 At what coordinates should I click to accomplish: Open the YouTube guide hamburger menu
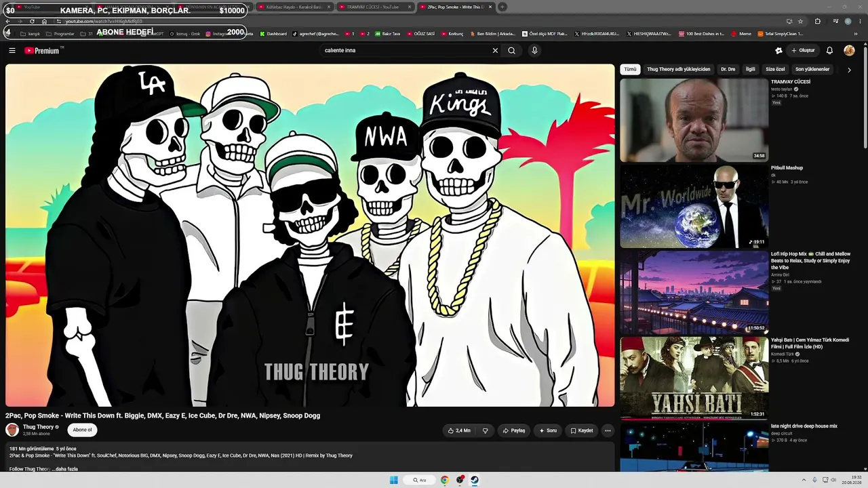point(12,50)
